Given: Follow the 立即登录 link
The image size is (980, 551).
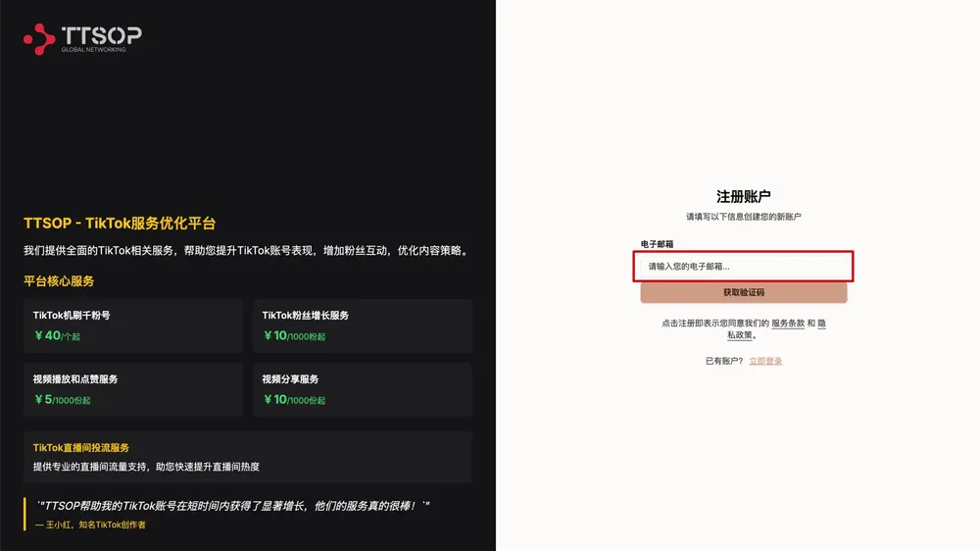Looking at the screenshot, I should click(x=765, y=361).
